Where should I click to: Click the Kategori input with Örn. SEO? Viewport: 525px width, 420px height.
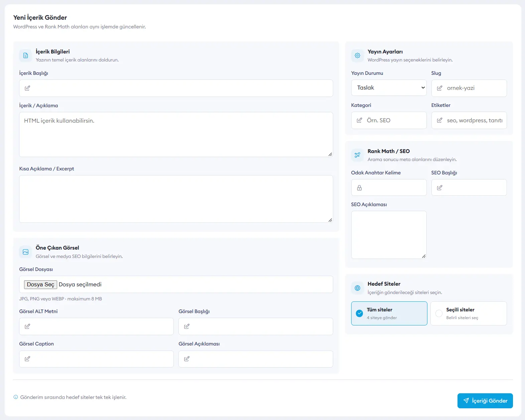pyautogui.click(x=389, y=120)
